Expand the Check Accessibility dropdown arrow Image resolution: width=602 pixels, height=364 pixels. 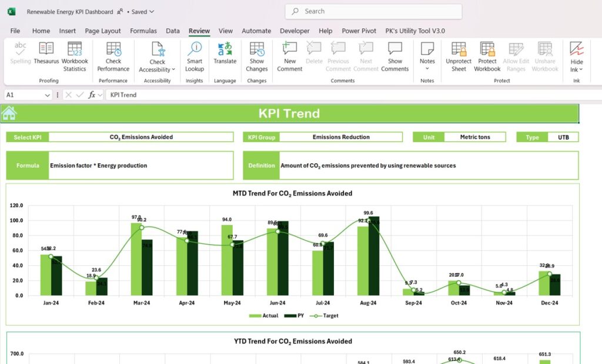(x=173, y=69)
